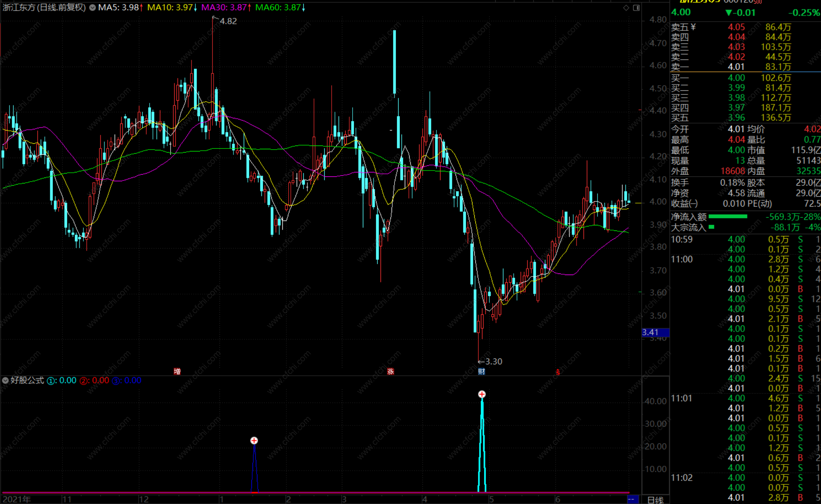Click the taller cyan spike's plus signal

tap(482, 394)
